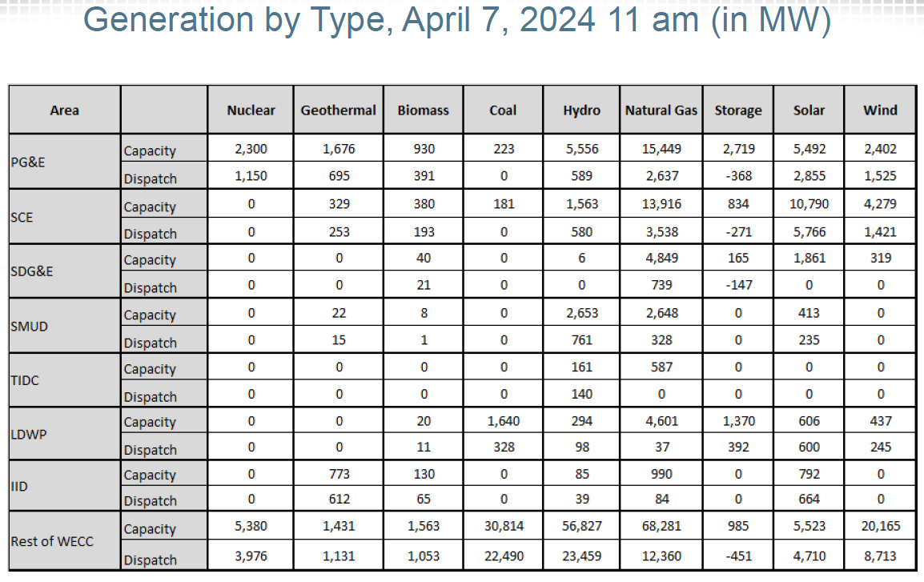Select the Wind column header
This screenshot has width=924, height=582.
click(880, 110)
